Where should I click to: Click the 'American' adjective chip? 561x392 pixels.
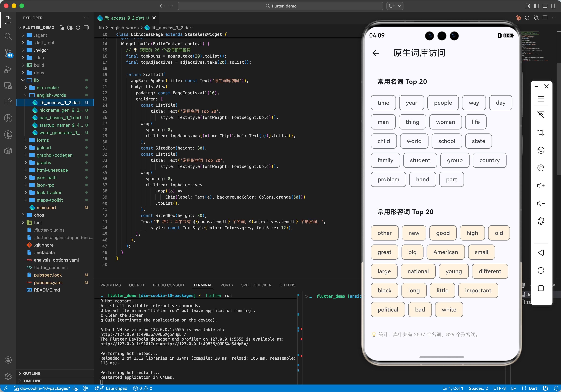(445, 252)
